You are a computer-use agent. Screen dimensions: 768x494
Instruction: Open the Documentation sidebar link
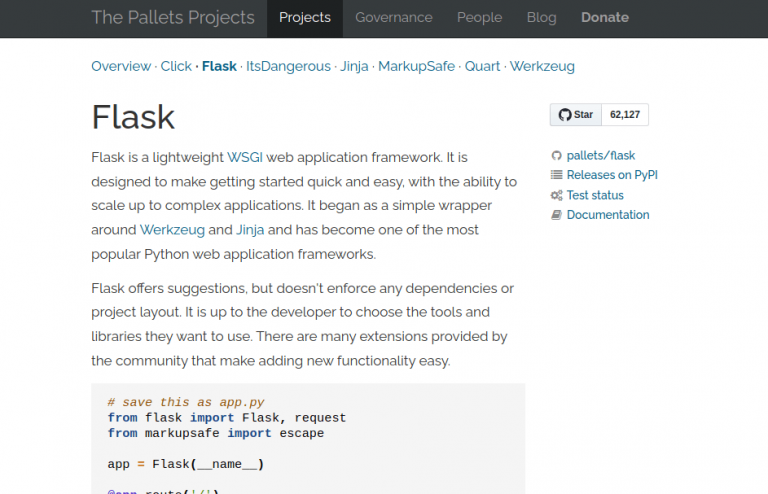coord(608,215)
